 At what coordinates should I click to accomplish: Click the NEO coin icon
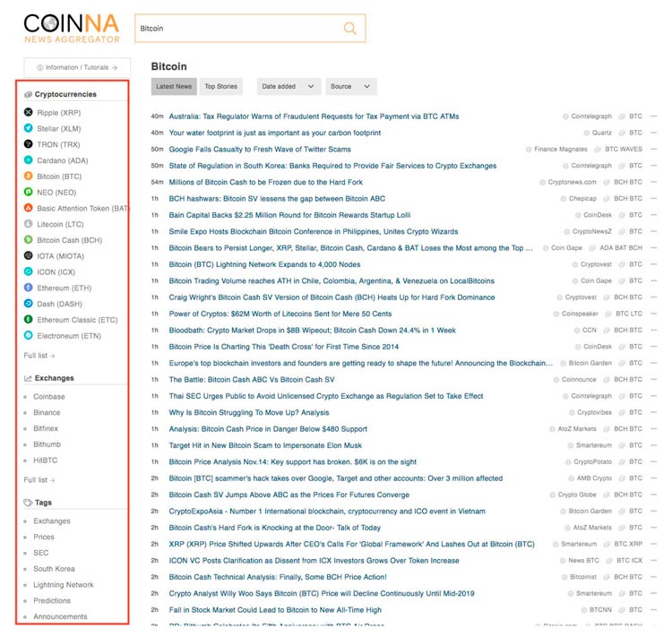click(29, 192)
